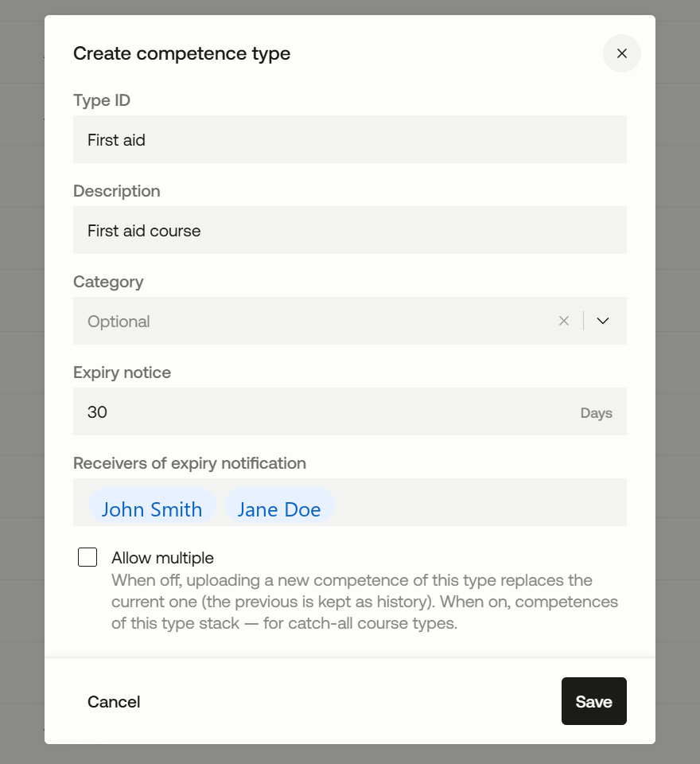The height and width of the screenshot is (764, 700).
Task: Click the Type ID label
Action: 102,100
